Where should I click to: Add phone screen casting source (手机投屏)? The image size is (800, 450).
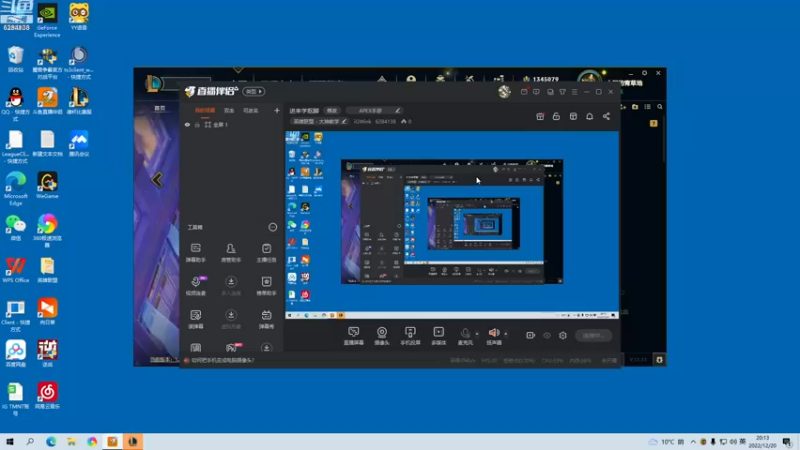pos(410,336)
